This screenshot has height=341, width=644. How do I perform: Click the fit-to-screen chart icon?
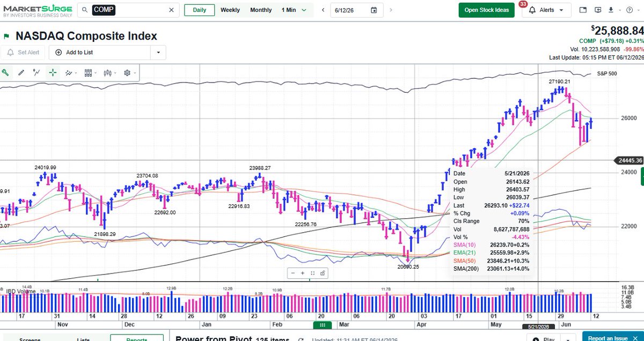click(313, 273)
